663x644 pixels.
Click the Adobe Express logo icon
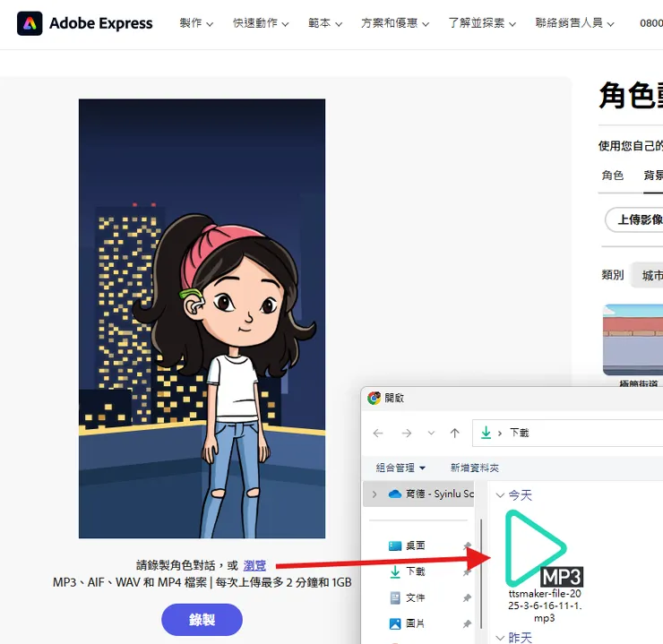tap(30, 23)
